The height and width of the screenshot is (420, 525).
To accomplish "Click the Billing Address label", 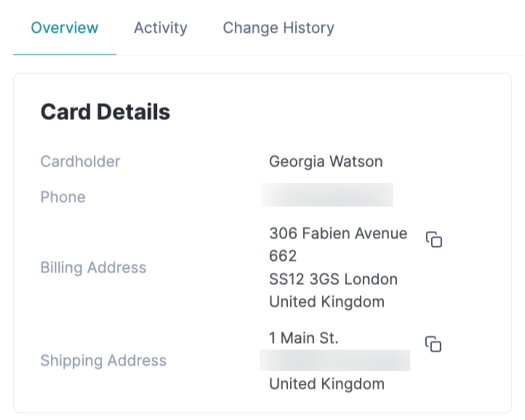I will (93, 268).
